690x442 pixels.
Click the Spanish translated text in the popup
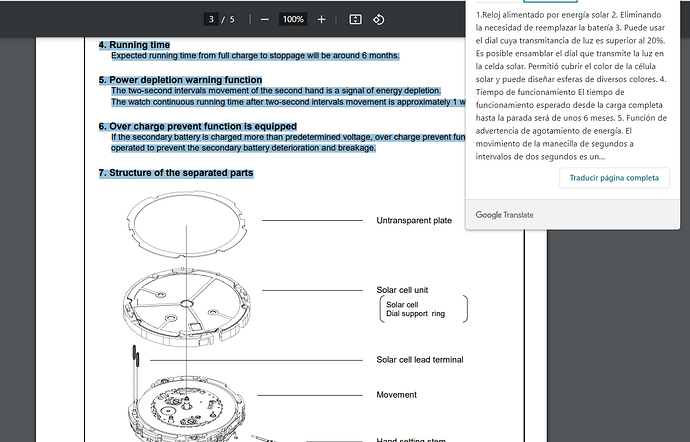click(x=571, y=85)
